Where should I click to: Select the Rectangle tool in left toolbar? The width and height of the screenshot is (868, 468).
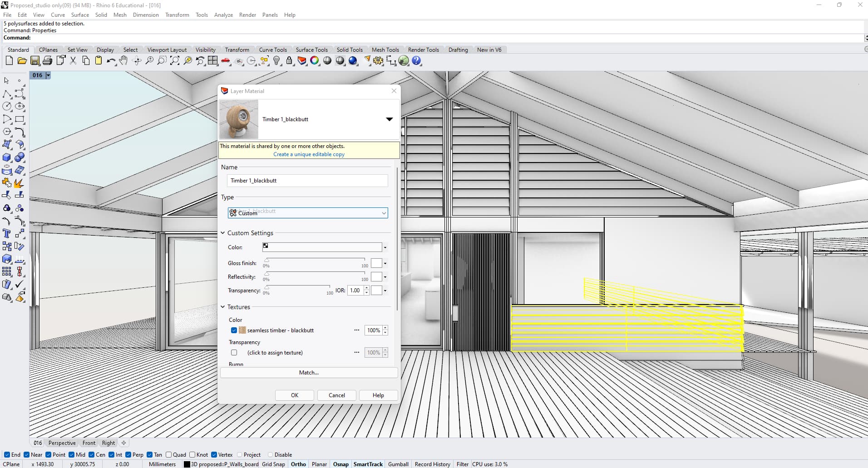click(x=20, y=119)
